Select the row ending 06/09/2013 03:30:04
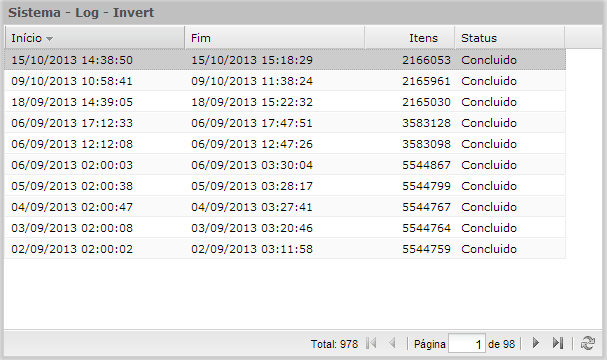Viewport: 607px width, 360px height. (285, 165)
